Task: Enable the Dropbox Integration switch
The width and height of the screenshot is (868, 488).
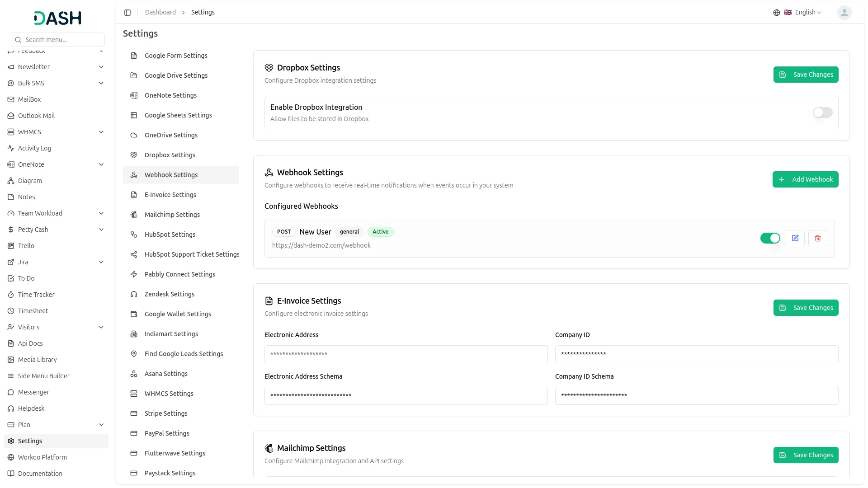Action: (x=822, y=113)
